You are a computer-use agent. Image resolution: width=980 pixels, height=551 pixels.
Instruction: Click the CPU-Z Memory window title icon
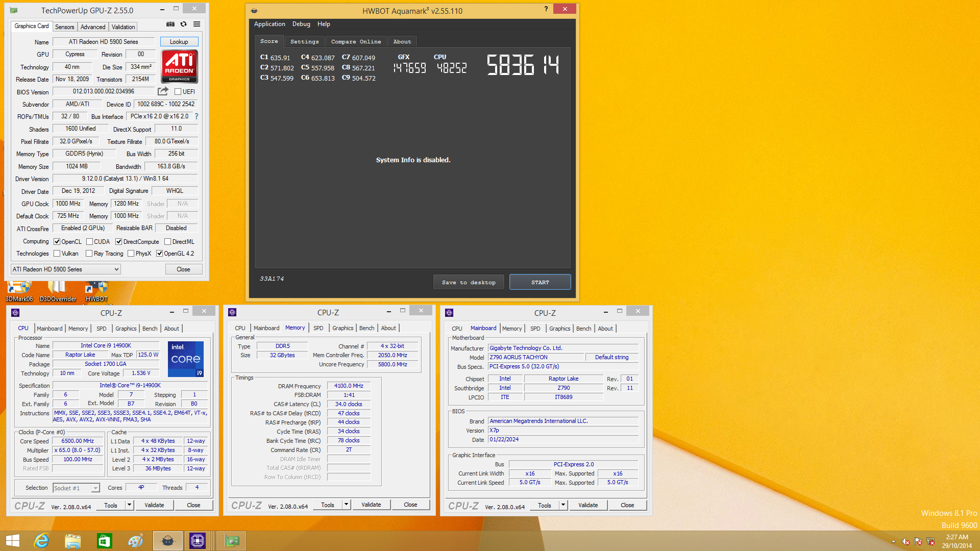[x=232, y=312]
